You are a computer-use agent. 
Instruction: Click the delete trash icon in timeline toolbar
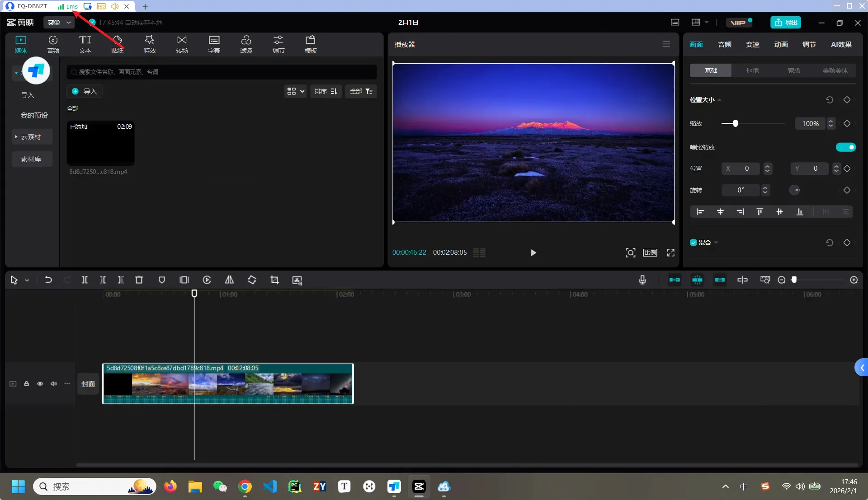139,280
